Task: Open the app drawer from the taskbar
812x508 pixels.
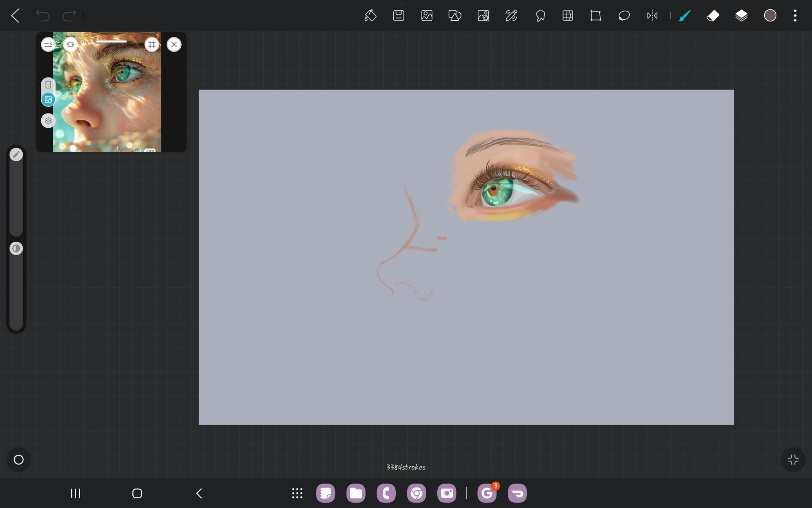Action: (x=297, y=493)
